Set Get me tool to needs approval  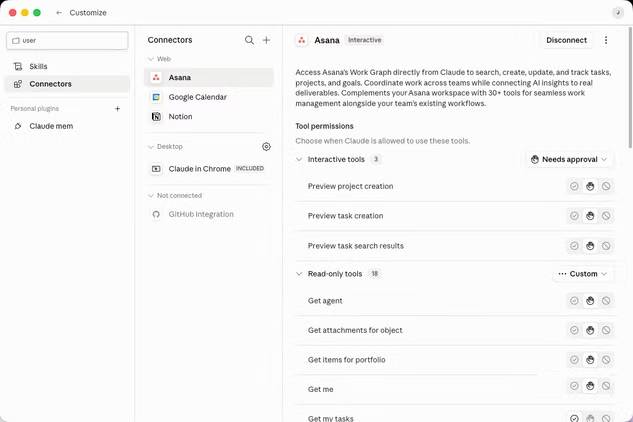click(590, 386)
